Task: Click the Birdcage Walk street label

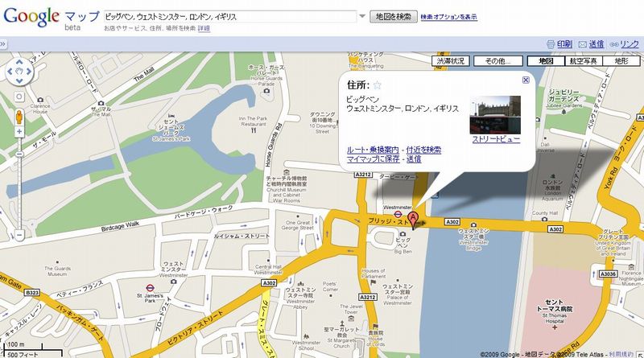Action: coord(120,226)
